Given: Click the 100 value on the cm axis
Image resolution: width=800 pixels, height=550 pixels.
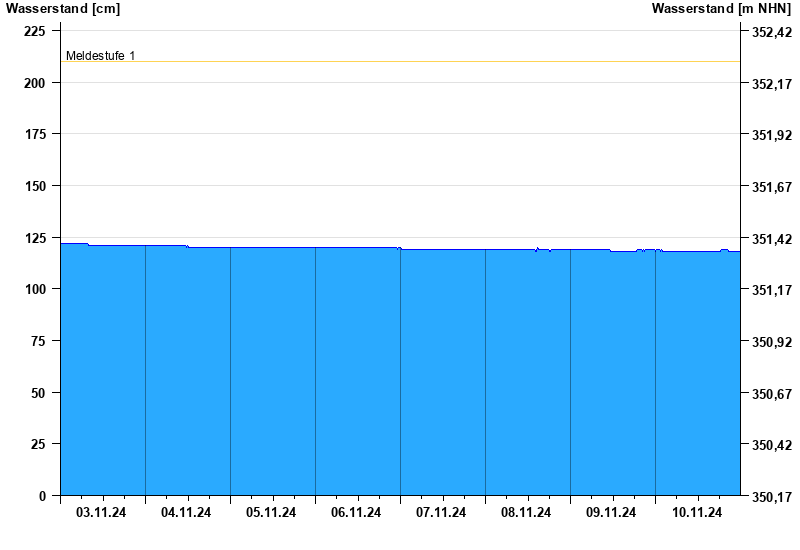Looking at the screenshot, I should (35, 289).
